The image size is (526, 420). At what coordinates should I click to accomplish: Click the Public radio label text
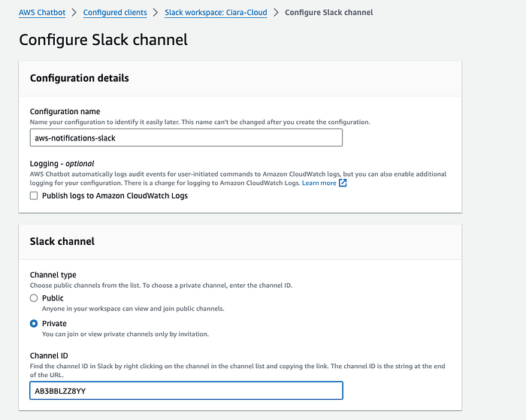click(53, 298)
